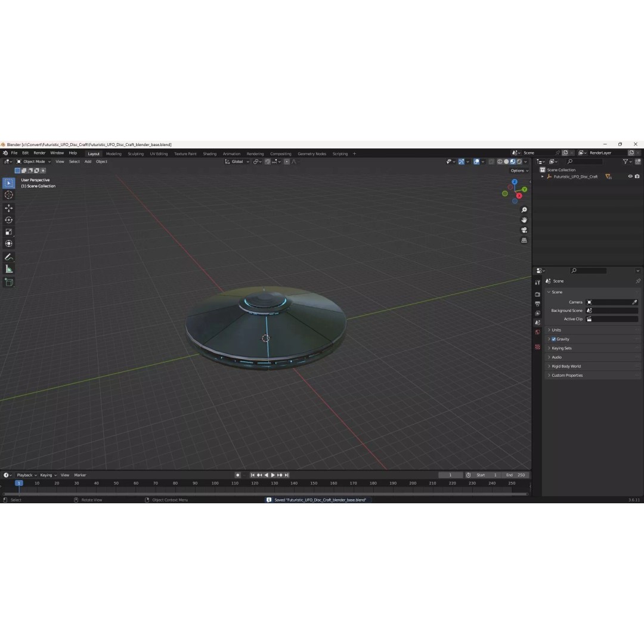
Task: Click the outliner search field
Action: (584, 162)
